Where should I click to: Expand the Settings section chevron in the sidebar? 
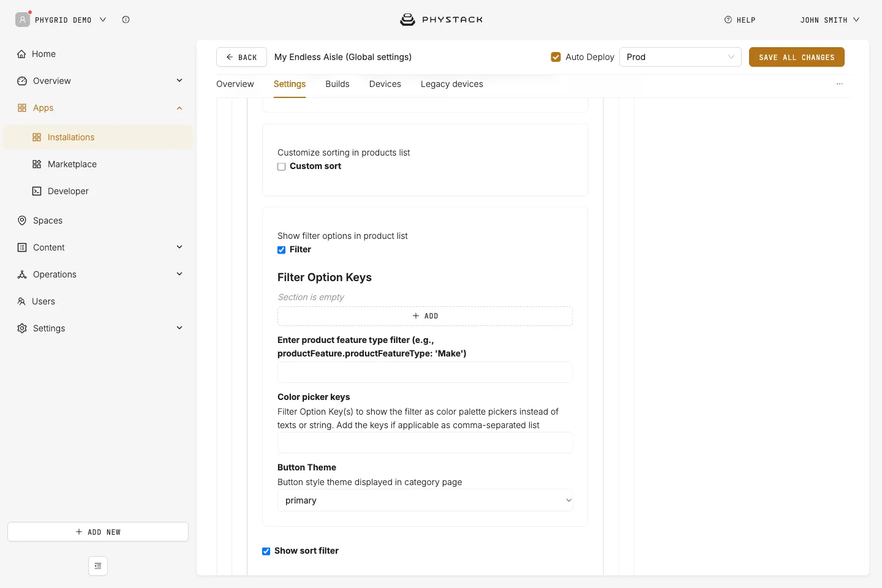point(179,328)
